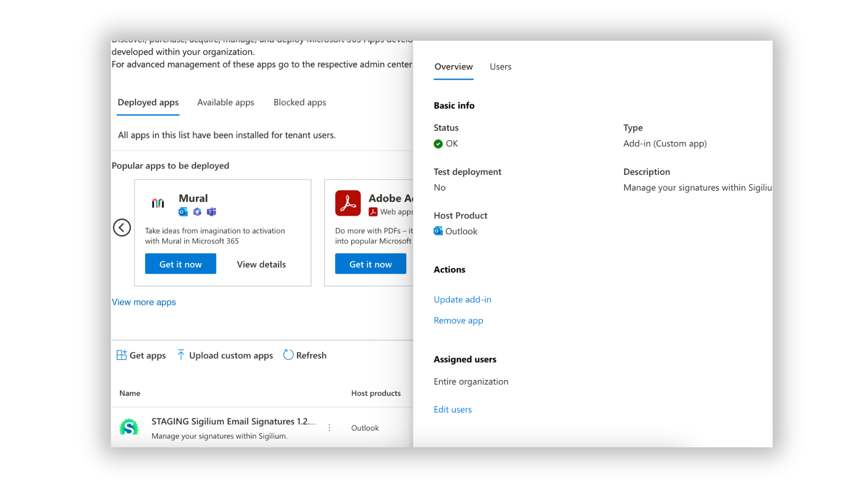Click Upload custom apps
The image size is (868, 488).
(x=225, y=355)
